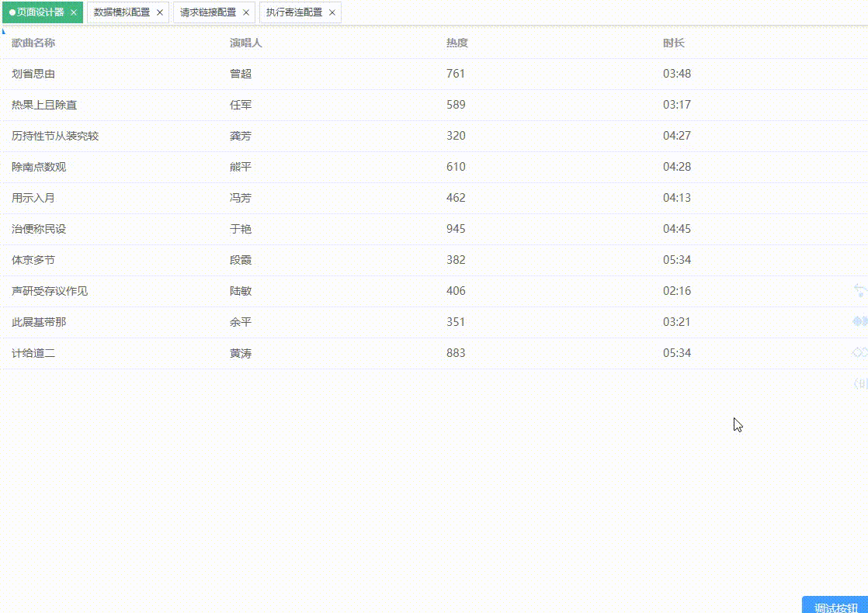The height and width of the screenshot is (613, 868).
Task: Select song name 热果上且除直
Action: [x=44, y=105]
